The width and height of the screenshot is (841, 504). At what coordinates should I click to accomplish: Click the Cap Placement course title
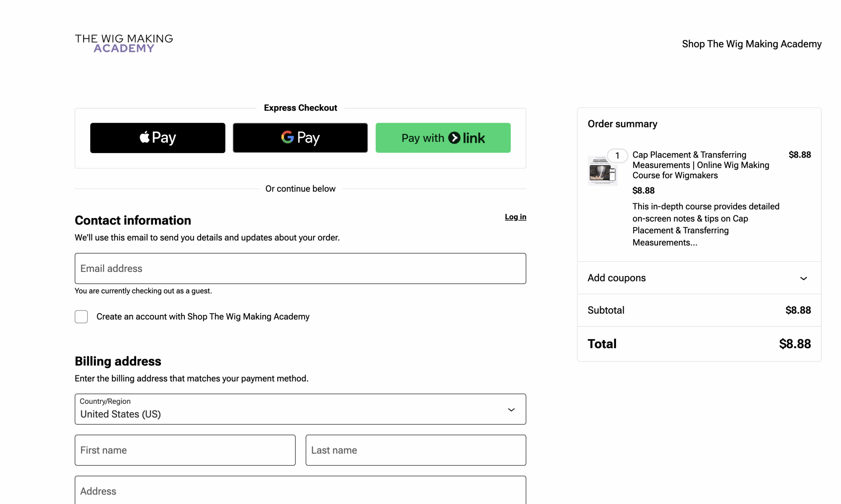(700, 165)
